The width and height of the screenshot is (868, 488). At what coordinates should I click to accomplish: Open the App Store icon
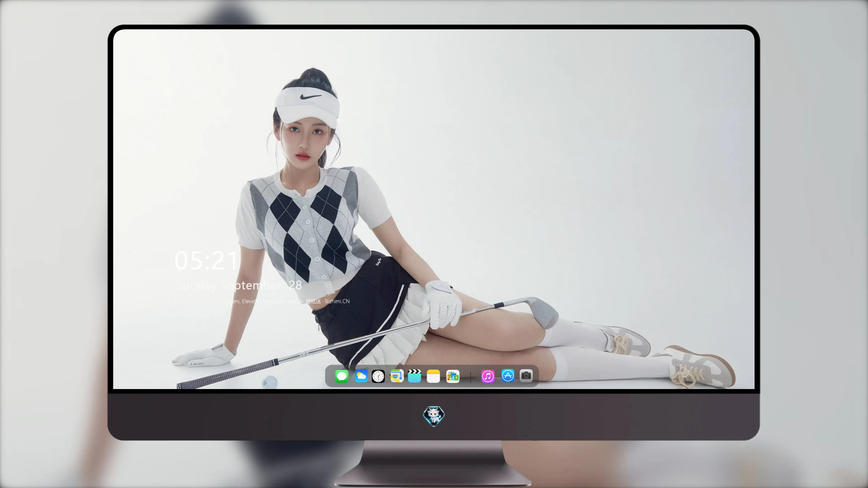pyautogui.click(x=508, y=375)
